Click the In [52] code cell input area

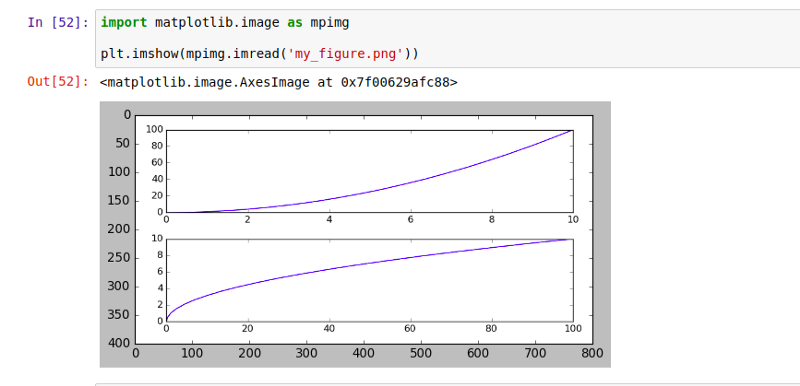pyautogui.click(x=447, y=38)
